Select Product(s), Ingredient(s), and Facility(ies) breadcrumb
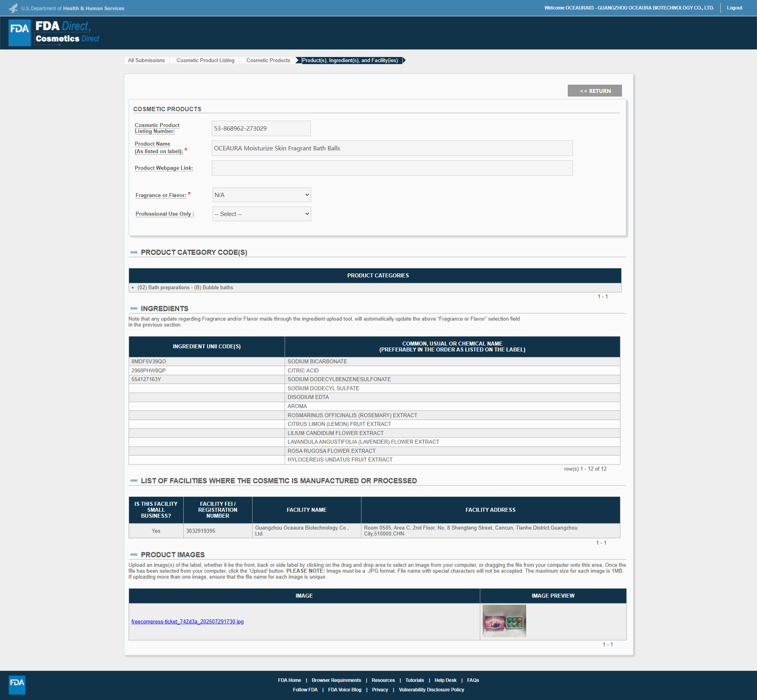This screenshot has width=757, height=700. tap(350, 61)
